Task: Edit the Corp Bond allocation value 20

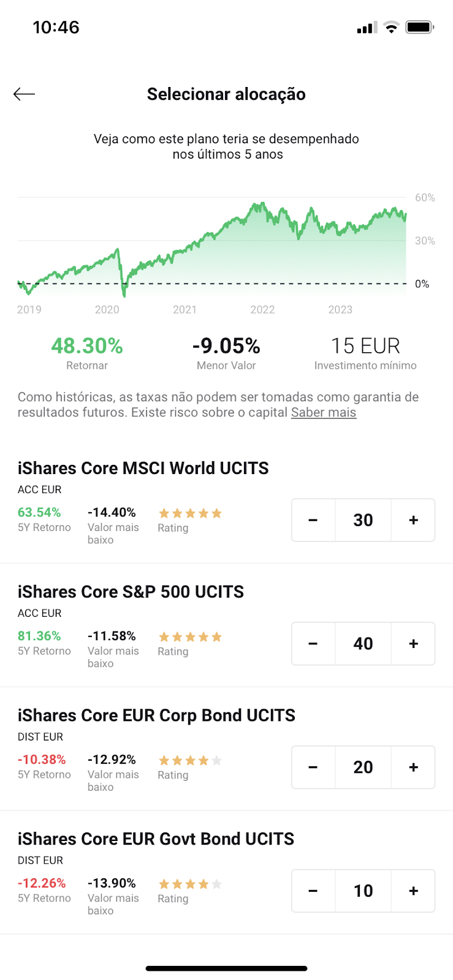Action: 363,767
